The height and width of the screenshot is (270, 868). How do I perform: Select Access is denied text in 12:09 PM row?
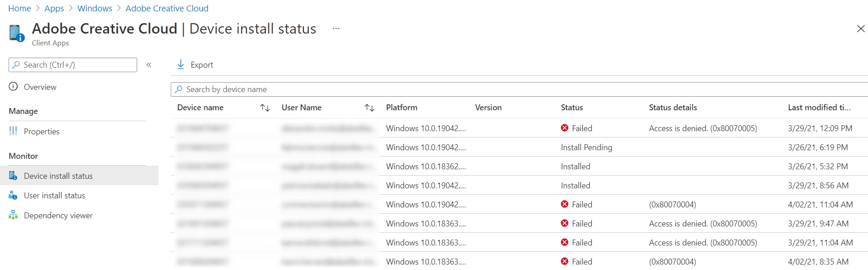703,128
